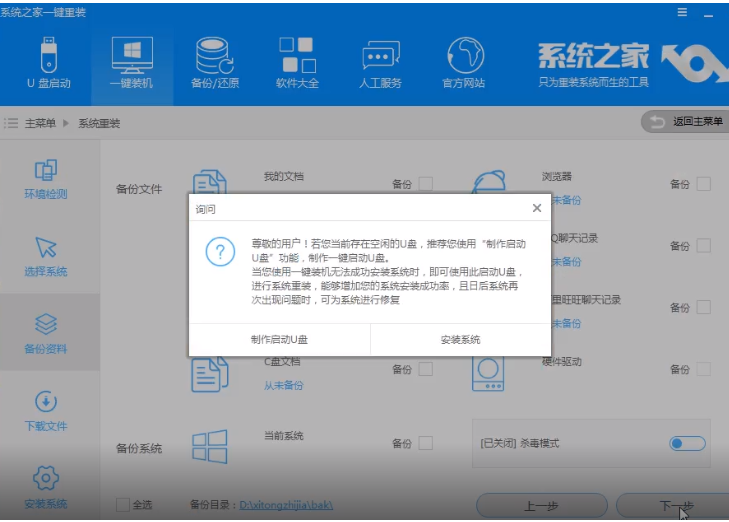Click 返回主菜单 button

coord(686,122)
